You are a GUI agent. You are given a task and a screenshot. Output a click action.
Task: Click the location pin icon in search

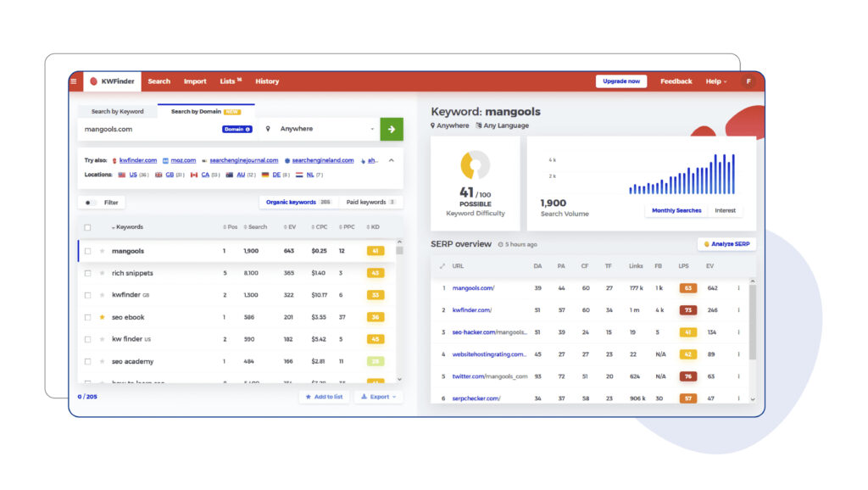pyautogui.click(x=268, y=129)
